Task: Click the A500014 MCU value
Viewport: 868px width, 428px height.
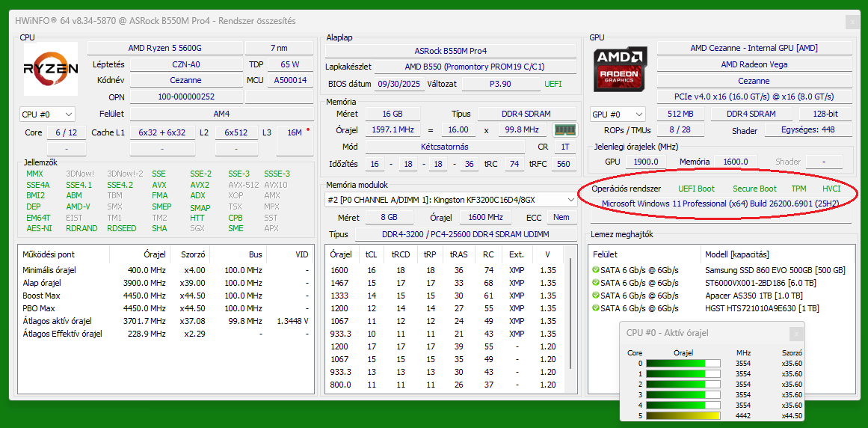Action: [290, 80]
